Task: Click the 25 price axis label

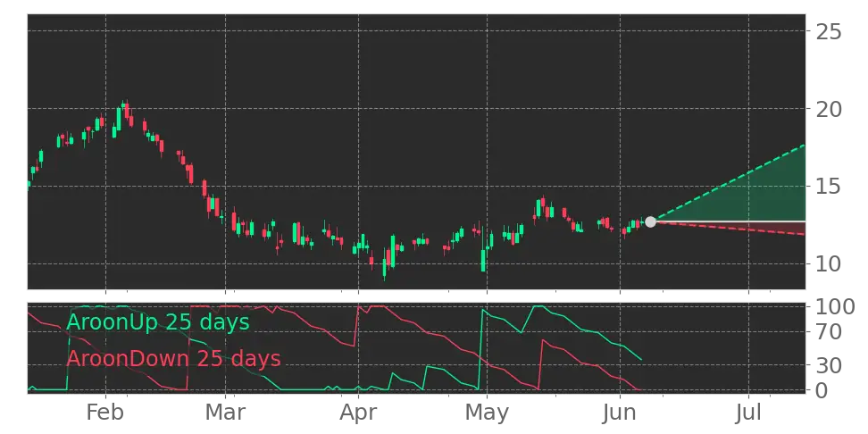Action: coord(829,31)
